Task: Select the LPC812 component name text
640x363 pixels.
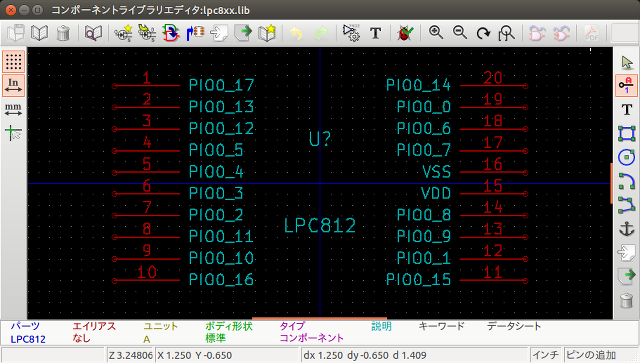Action: click(320, 225)
